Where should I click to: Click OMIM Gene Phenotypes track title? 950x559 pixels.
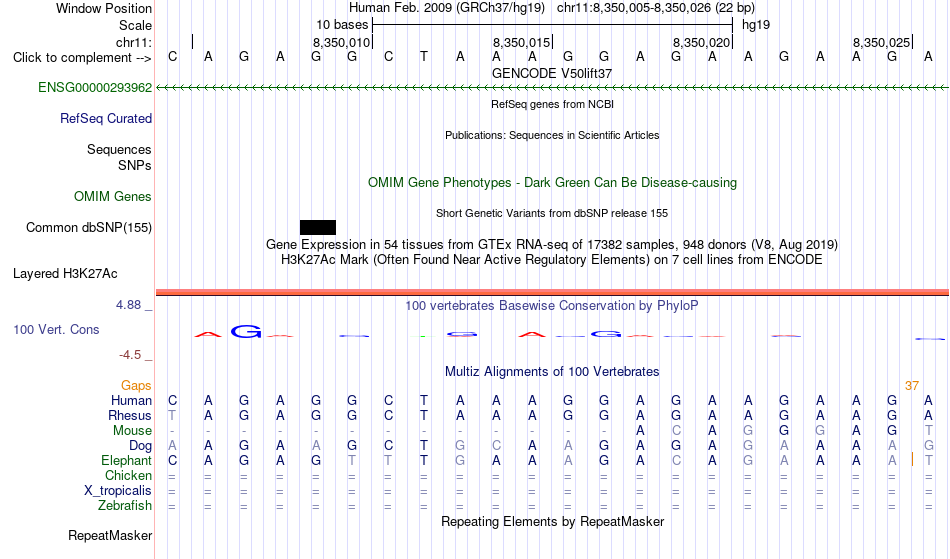(552, 183)
